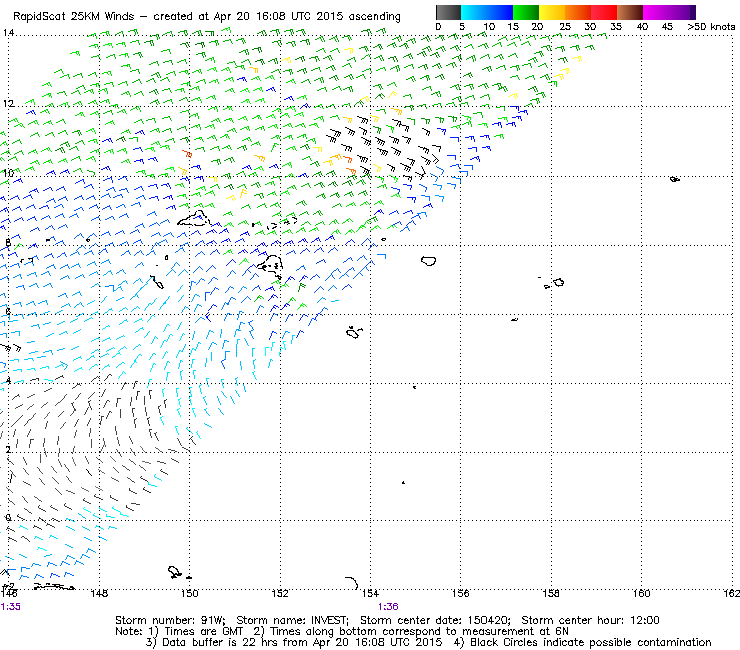The height and width of the screenshot is (650, 740).
Task: Click the longitude label '154'
Action: [x=370, y=593]
